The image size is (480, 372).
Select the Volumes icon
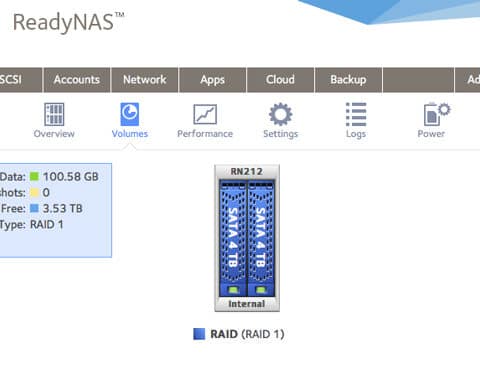(x=130, y=114)
